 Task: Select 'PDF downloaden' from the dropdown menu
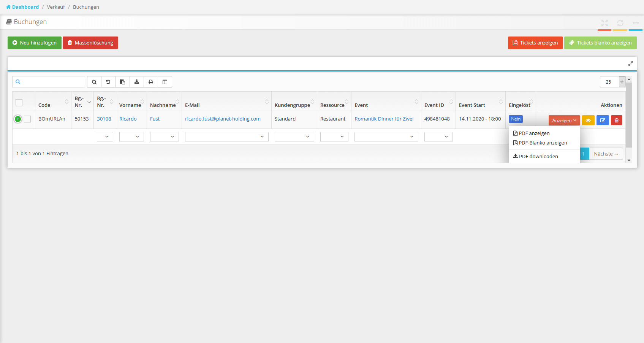[x=538, y=156]
